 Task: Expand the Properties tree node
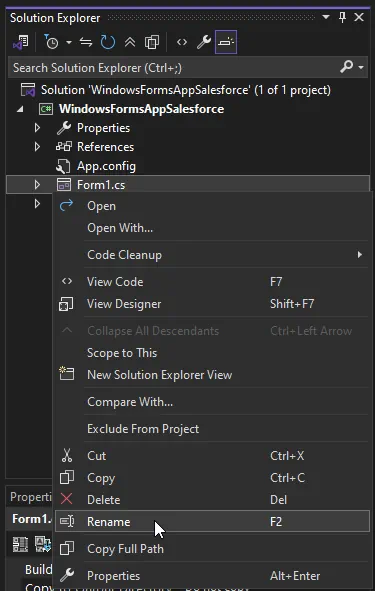37,128
